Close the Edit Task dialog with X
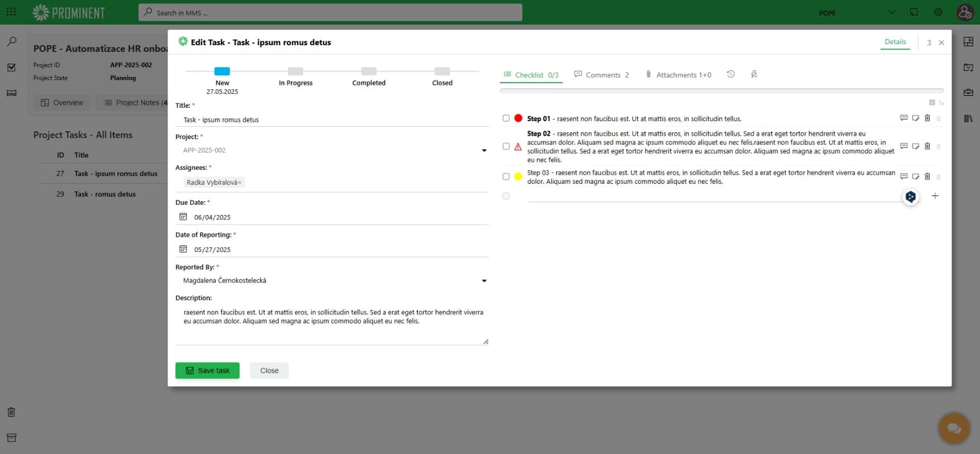The image size is (980, 454). 941,42
